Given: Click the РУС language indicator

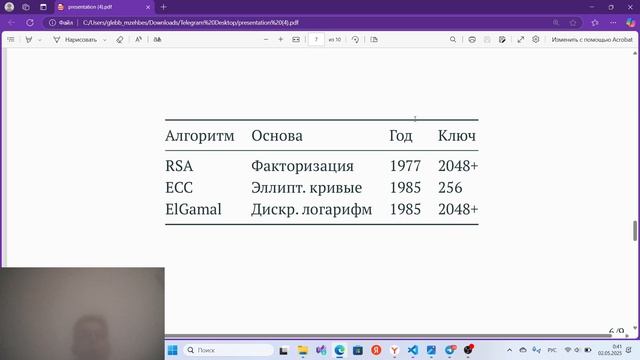Looking at the screenshot, I should (x=552, y=350).
